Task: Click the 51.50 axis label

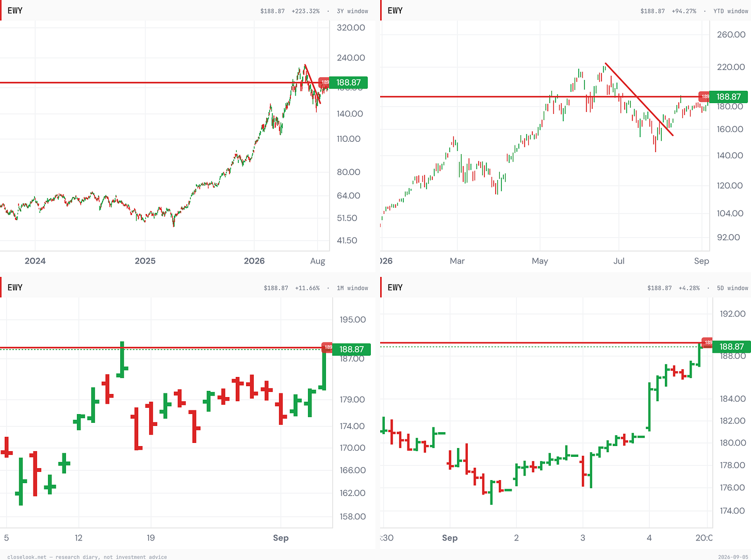Action: click(x=347, y=218)
